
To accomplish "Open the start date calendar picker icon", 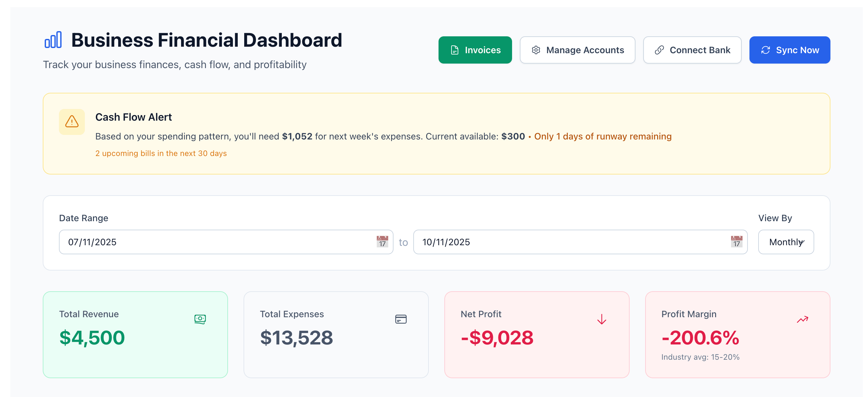I will (382, 242).
